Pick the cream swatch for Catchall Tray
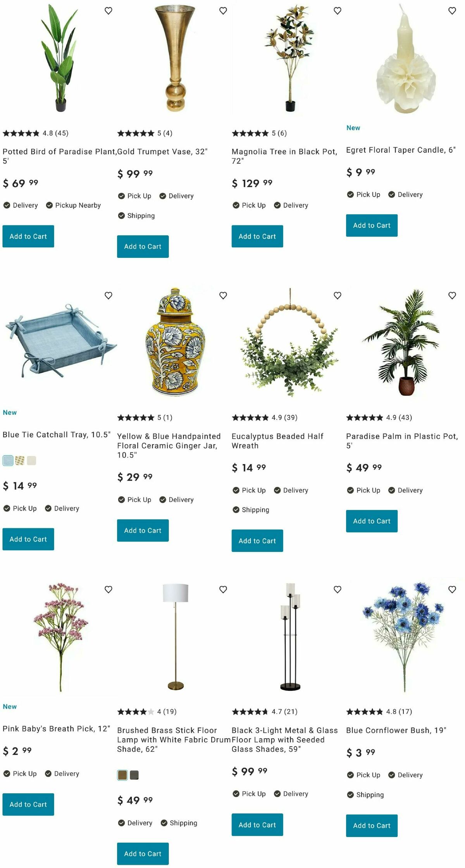This screenshot has width=465, height=868. (x=31, y=461)
